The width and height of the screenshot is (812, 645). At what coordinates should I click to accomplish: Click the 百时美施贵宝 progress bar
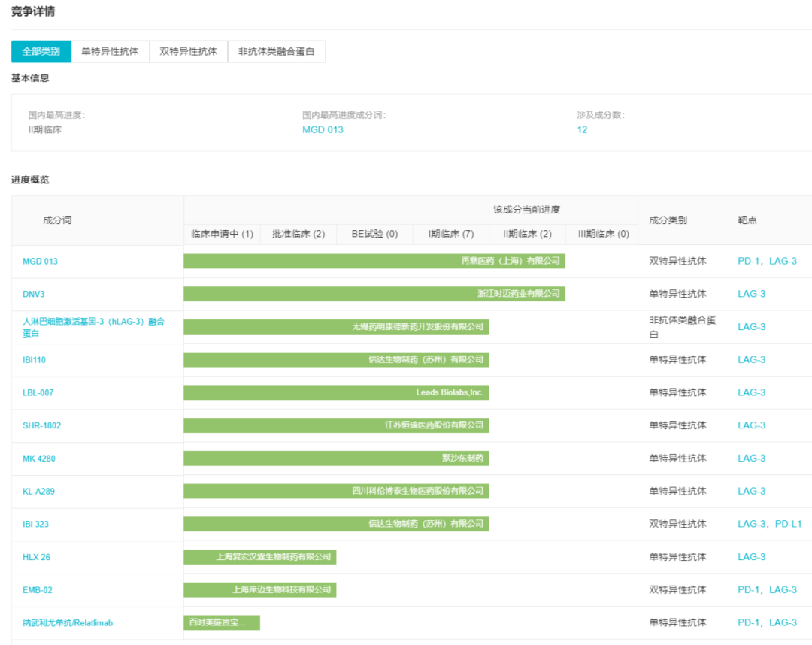(222, 622)
